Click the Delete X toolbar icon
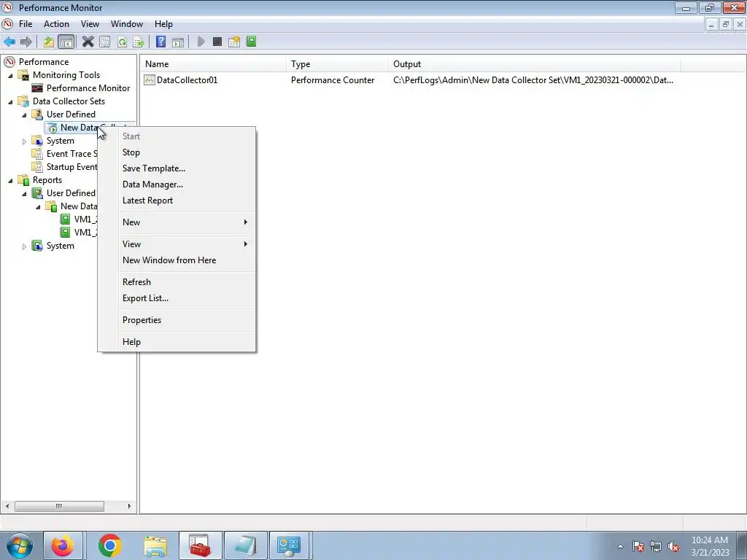Viewport: 747px width, 560px height. tap(88, 42)
